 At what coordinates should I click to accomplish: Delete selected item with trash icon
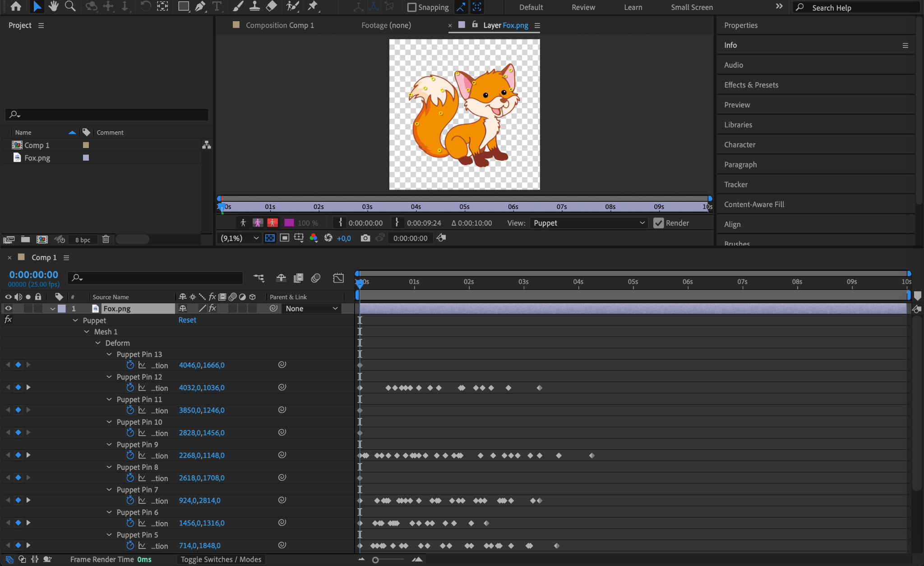tap(106, 239)
